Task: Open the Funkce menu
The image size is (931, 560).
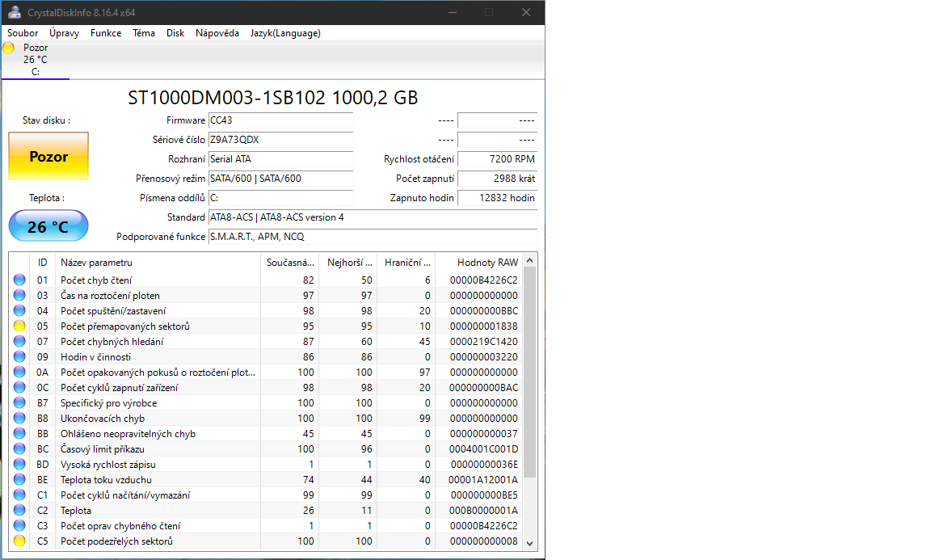Action: tap(106, 33)
